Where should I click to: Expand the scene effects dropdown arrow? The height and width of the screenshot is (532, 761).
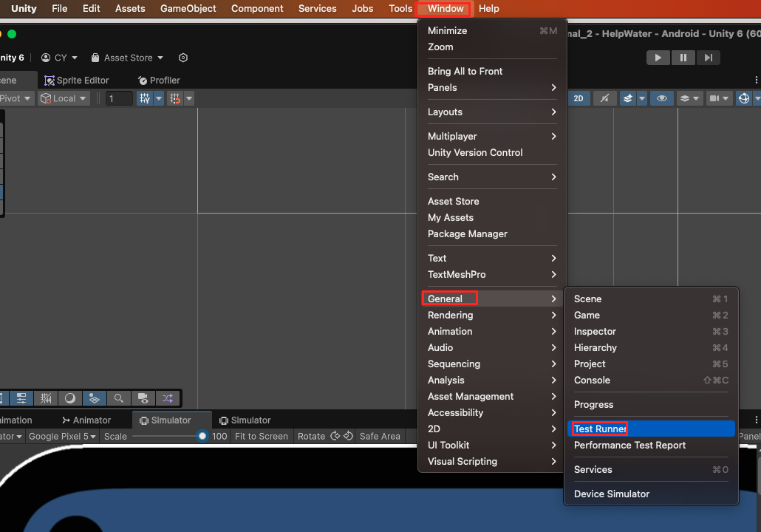[x=641, y=98]
